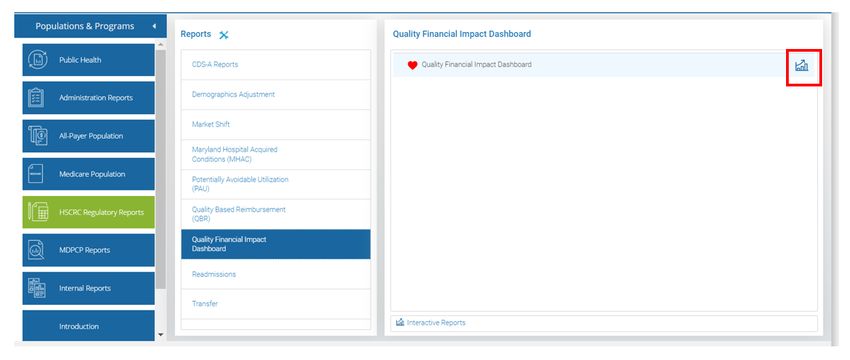The image size is (850, 360).
Task: Open the chart icon for Quality Financial Impact Dashboard
Action: pyautogui.click(x=801, y=66)
